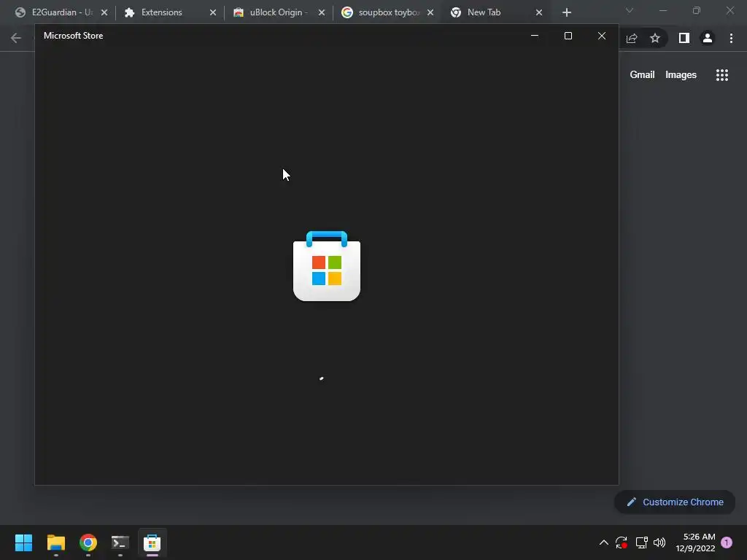Image resolution: width=747 pixels, height=560 pixels.
Task: Switch to the Extensions tab in Chrome
Action: 169,12
